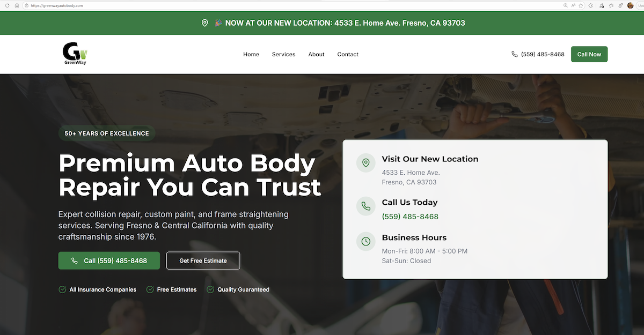644x335 pixels.
Task: Click the Get Free Estimate button
Action: point(203,260)
